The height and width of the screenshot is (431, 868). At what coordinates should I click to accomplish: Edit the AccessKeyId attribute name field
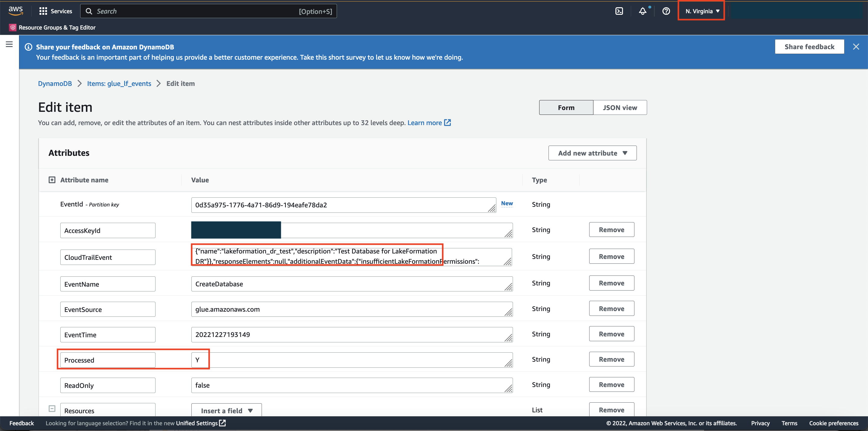[x=108, y=231]
